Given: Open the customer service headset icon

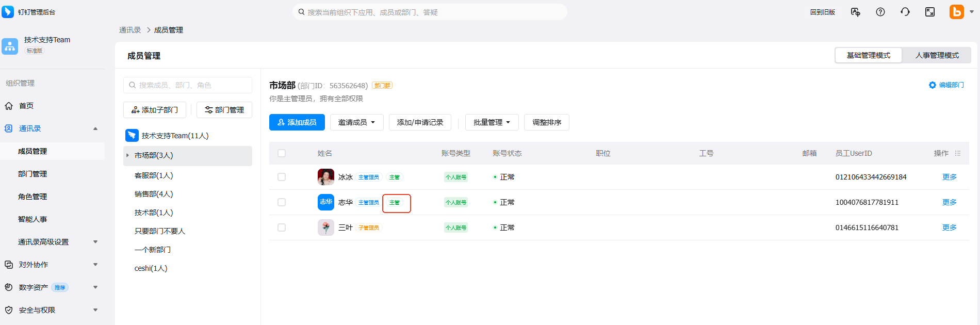Looking at the screenshot, I should pyautogui.click(x=905, y=12).
